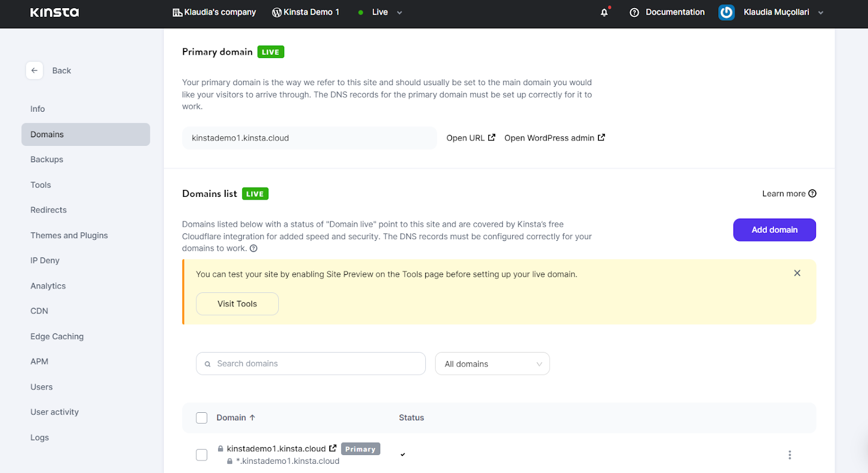Click the green Live status dot
The width and height of the screenshot is (868, 473).
pyautogui.click(x=361, y=12)
